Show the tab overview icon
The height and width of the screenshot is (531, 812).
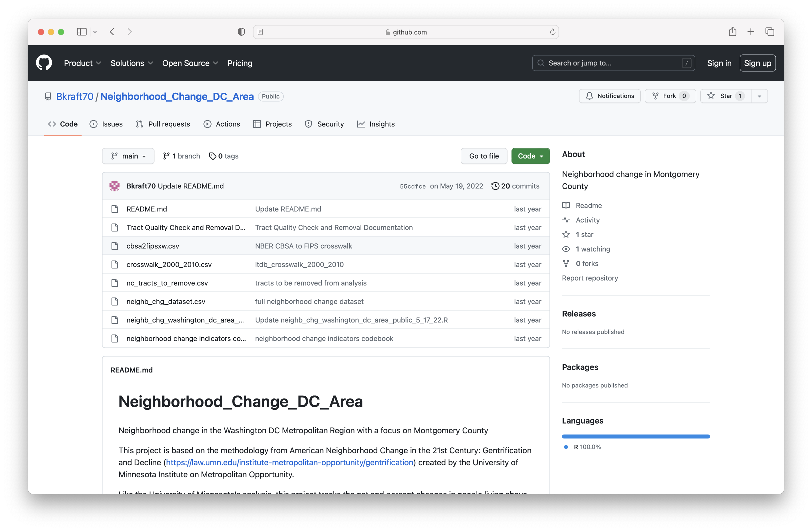pyautogui.click(x=770, y=32)
